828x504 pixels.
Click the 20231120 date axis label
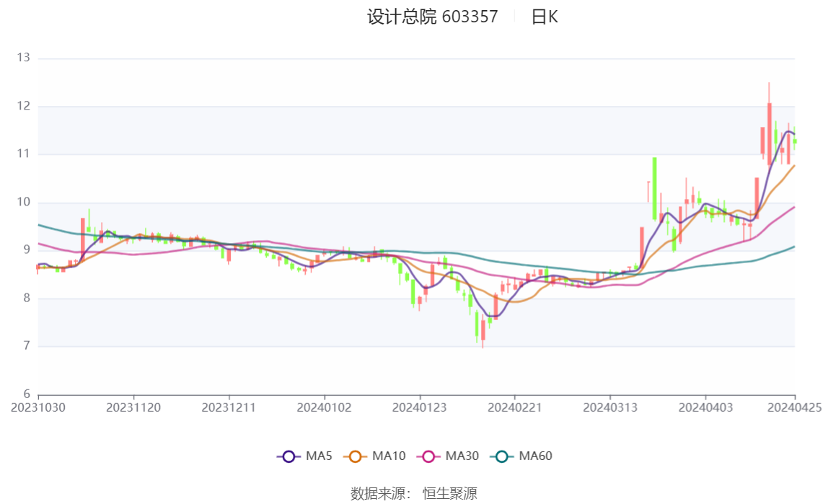[133, 408]
